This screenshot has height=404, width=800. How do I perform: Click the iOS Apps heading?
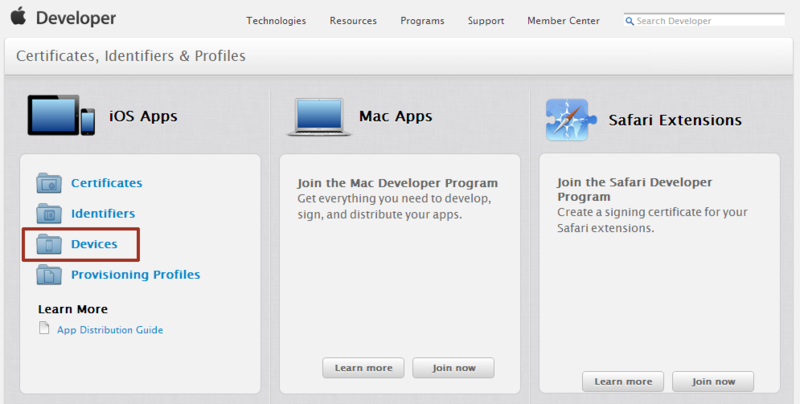[143, 116]
